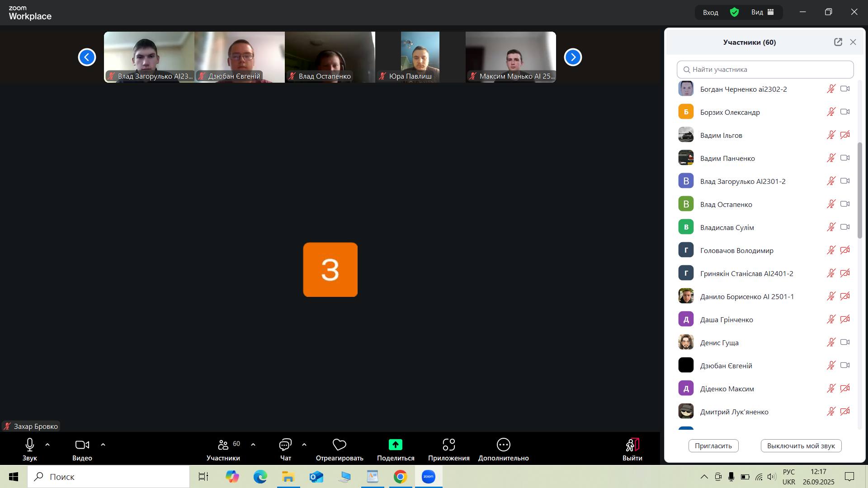Toggle the Video camera button
The height and width of the screenshot is (488, 868).
[82, 445]
